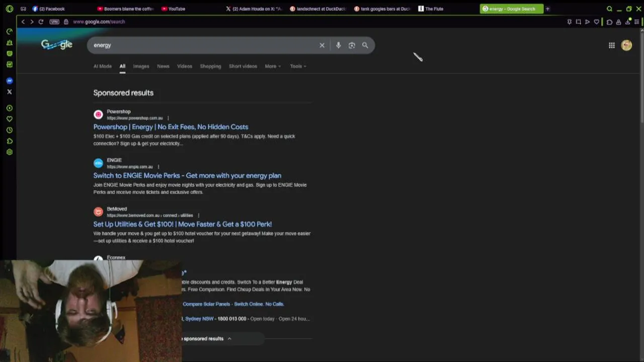This screenshot has width=644, height=362.
Task: Expand the More dropdown
Action: pos(273,66)
